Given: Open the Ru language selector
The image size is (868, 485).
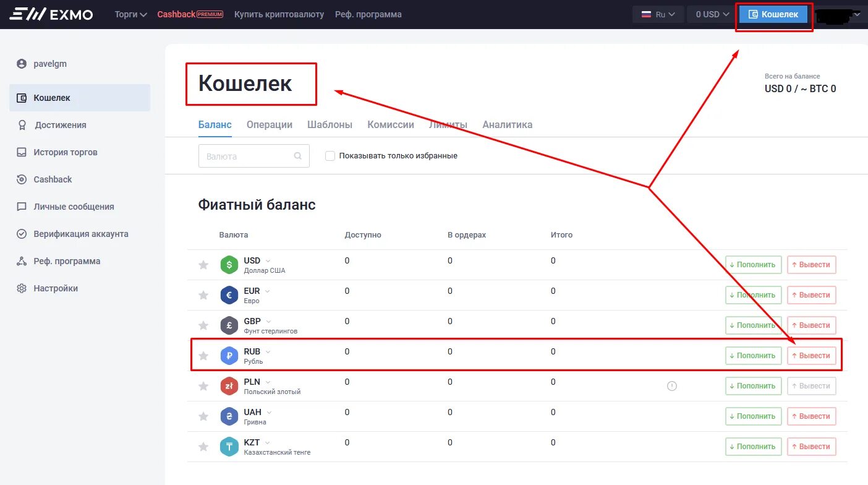Looking at the screenshot, I should point(658,14).
